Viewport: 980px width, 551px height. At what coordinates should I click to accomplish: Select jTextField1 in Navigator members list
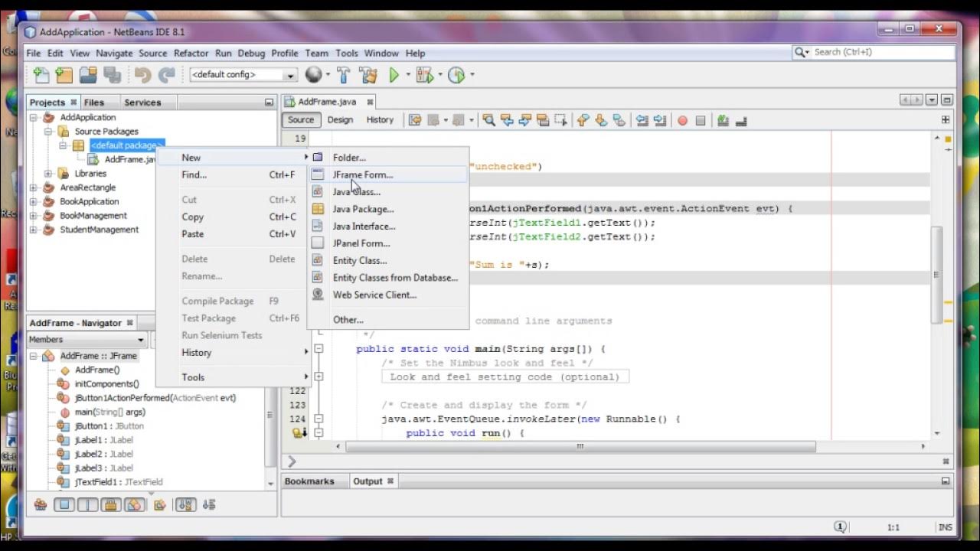pos(119,482)
